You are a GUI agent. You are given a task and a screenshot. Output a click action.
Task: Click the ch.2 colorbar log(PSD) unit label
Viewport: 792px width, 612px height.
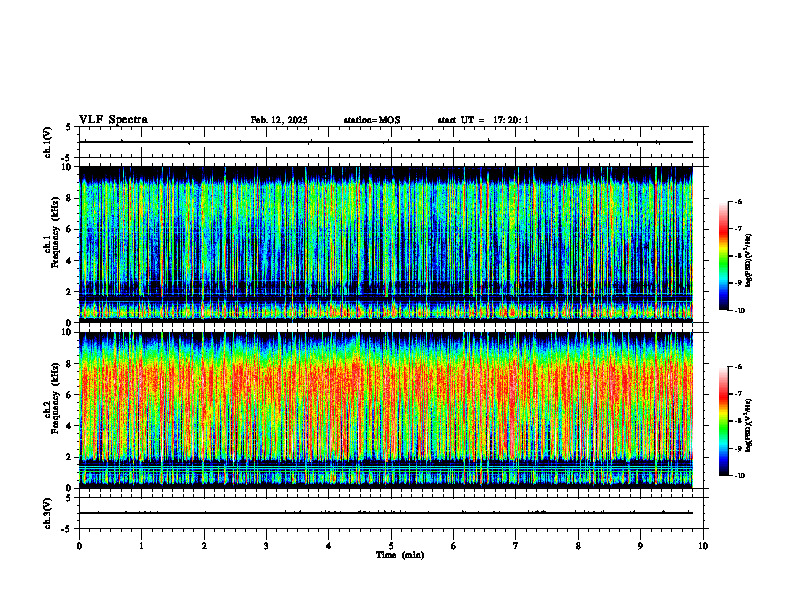749,425
